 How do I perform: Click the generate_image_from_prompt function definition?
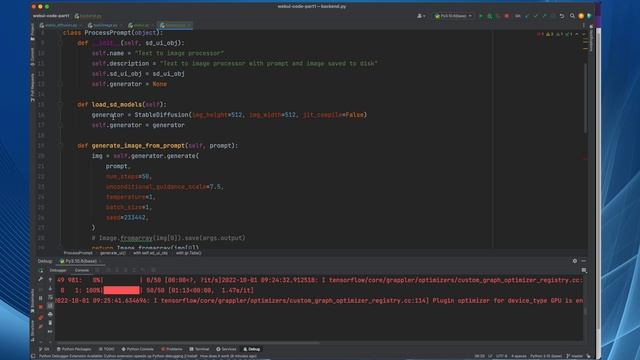tap(158, 146)
